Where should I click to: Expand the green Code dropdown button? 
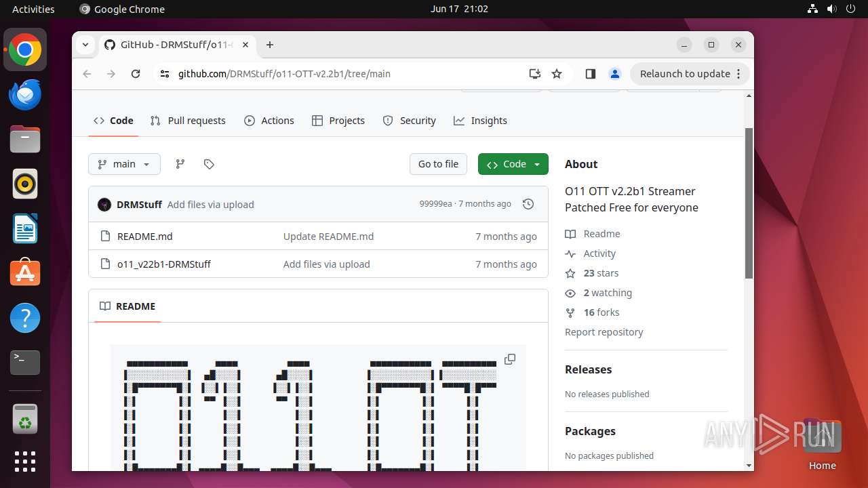point(513,164)
